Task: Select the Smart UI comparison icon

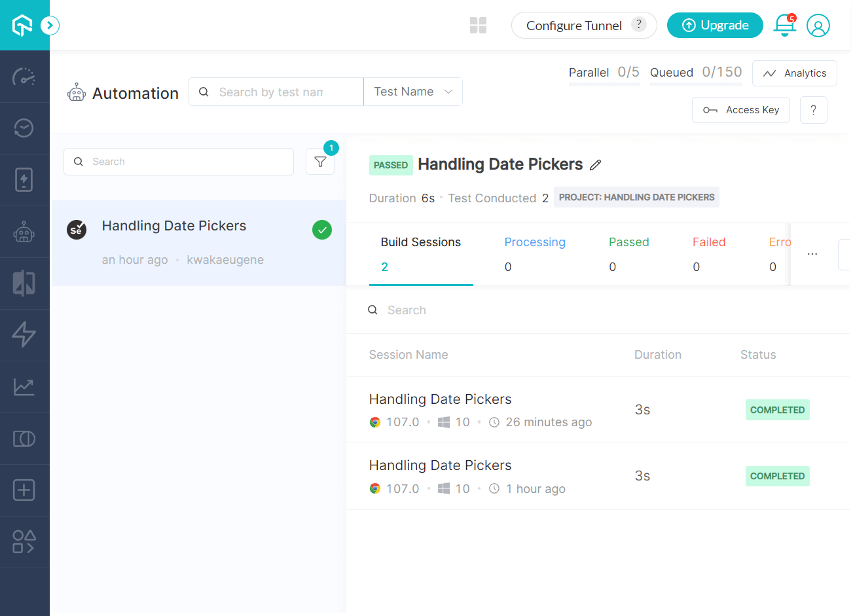Action: click(x=24, y=438)
